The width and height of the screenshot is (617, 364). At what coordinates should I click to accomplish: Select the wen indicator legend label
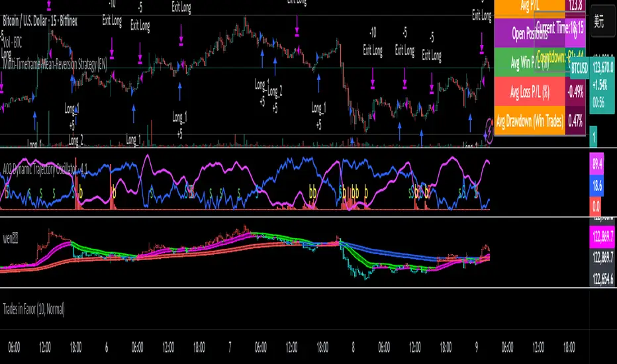10,238
